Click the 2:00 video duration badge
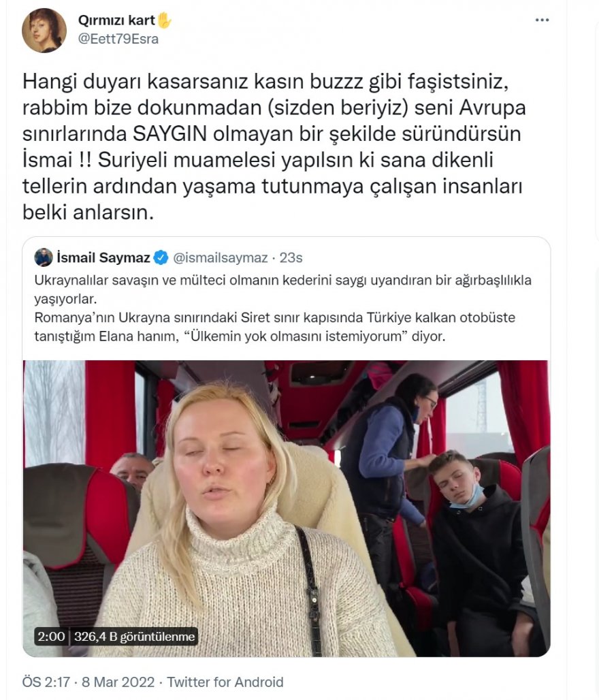This screenshot has height=700, width=599. click(51, 636)
